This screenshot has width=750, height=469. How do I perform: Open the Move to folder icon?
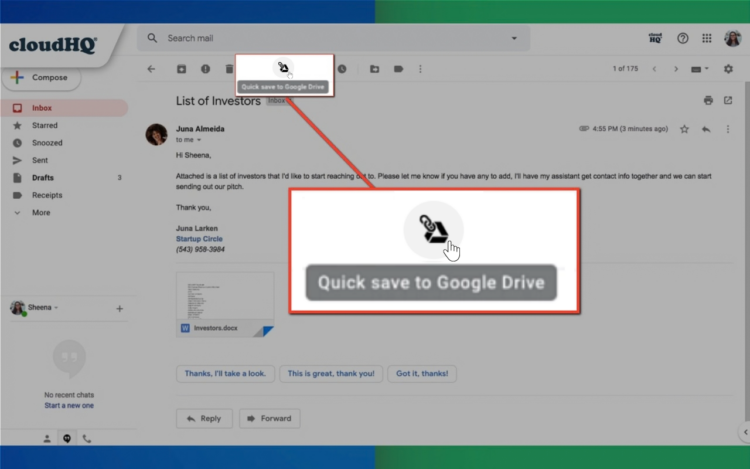(375, 69)
